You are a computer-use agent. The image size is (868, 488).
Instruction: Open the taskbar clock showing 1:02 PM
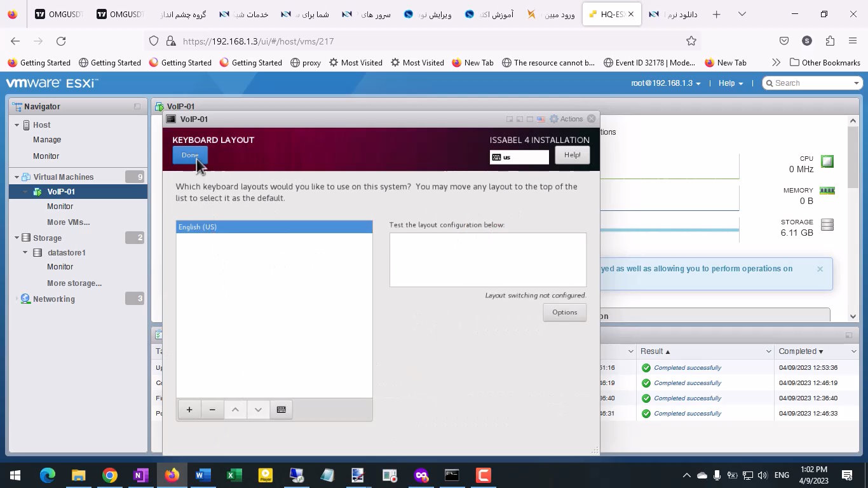click(x=814, y=475)
